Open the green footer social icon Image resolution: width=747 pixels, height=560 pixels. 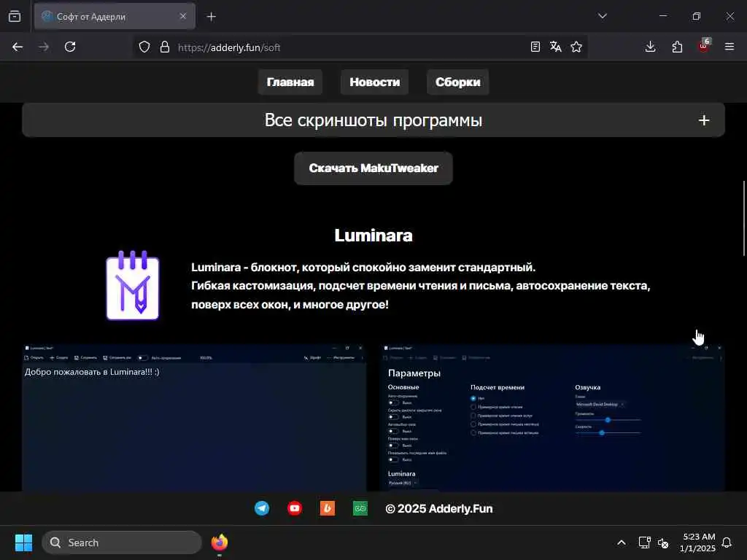(x=360, y=508)
